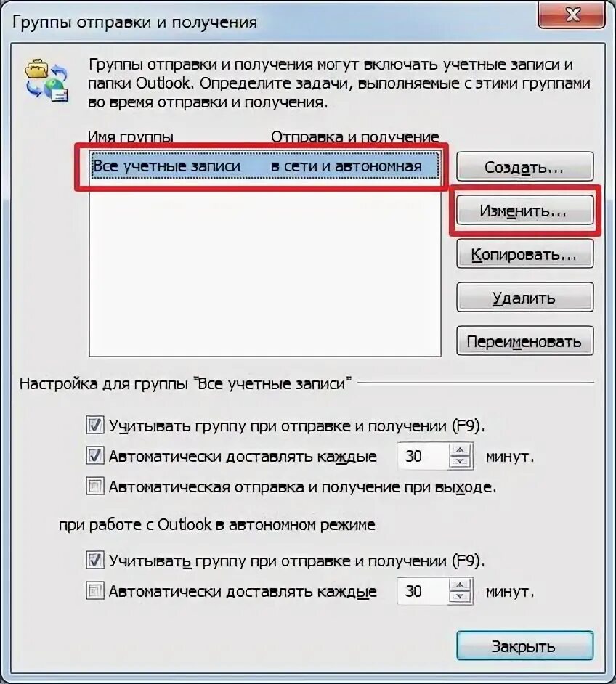616x684 pixels.
Task: Increase offline delivery minutes with up arrow
Action: (461, 585)
